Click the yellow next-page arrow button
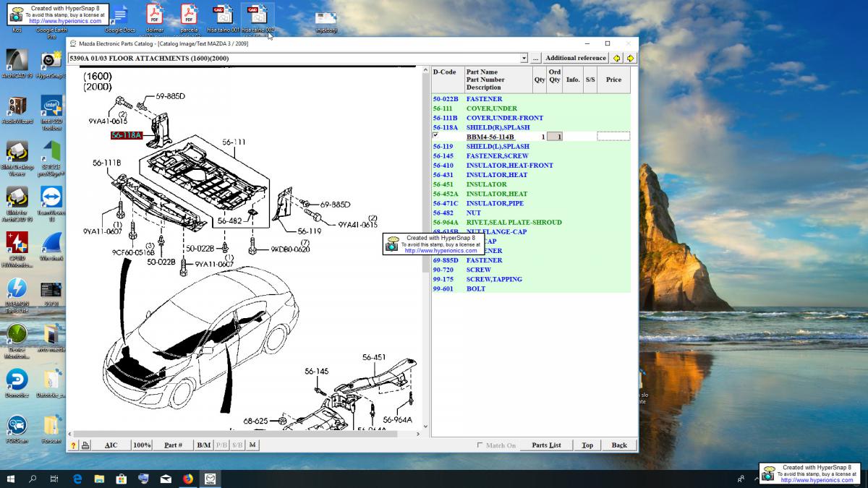This screenshot has width=868, height=488. point(630,58)
